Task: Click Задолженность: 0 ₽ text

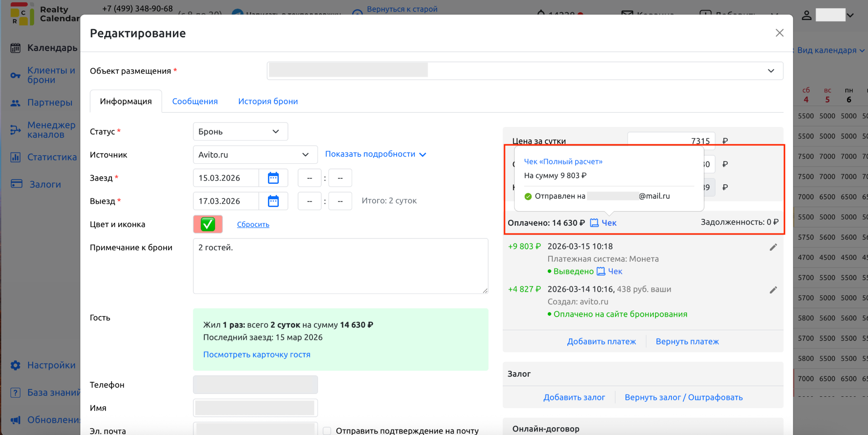Action: point(740,222)
